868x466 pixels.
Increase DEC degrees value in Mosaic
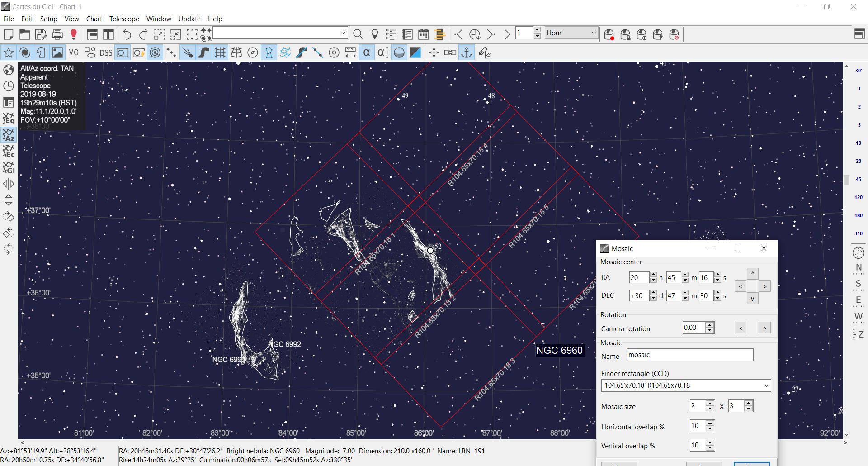pos(653,293)
